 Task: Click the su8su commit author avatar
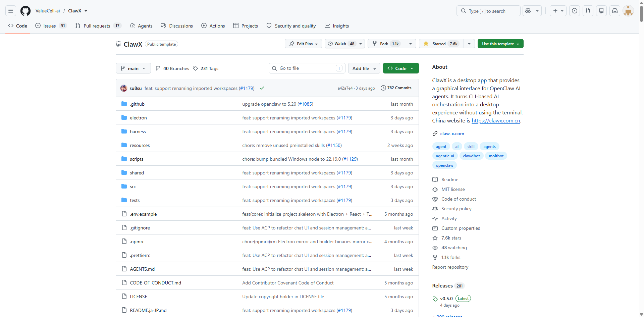pos(124,88)
